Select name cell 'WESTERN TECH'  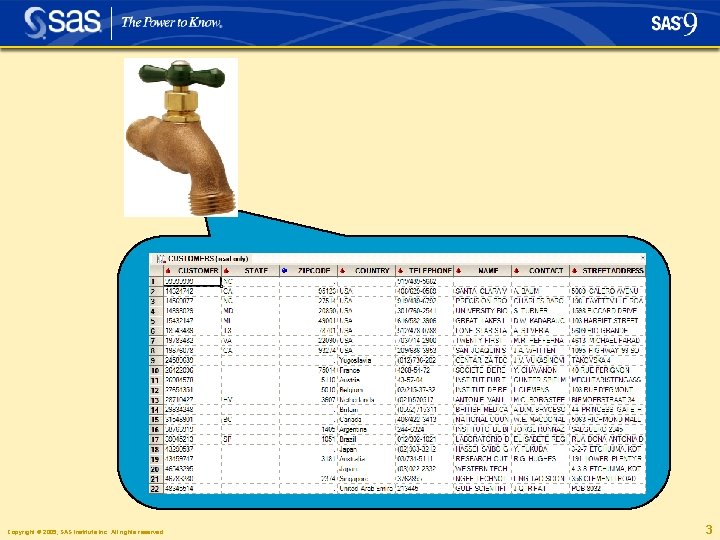click(482, 469)
